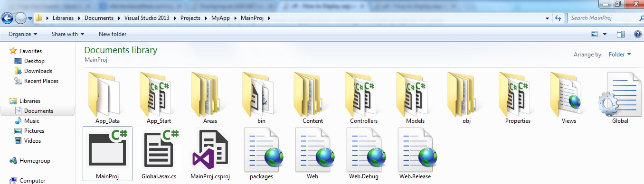Click the Change your view icon

click(x=595, y=34)
